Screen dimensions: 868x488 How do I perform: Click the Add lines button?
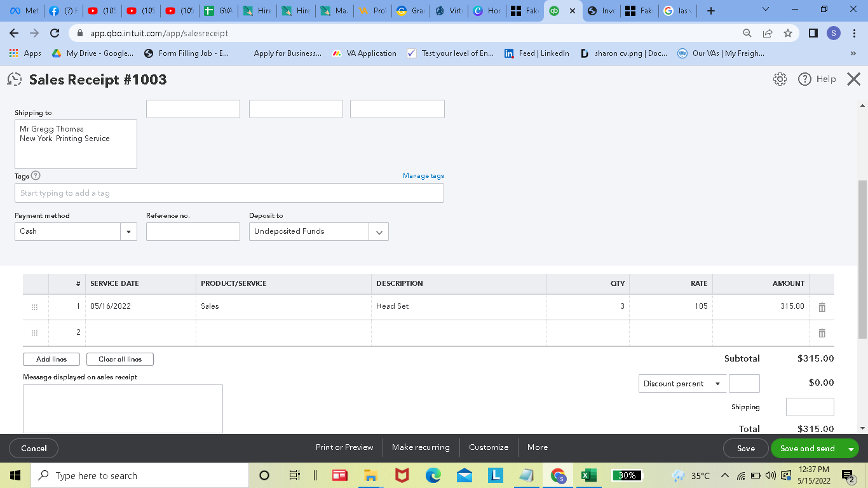pos(51,360)
